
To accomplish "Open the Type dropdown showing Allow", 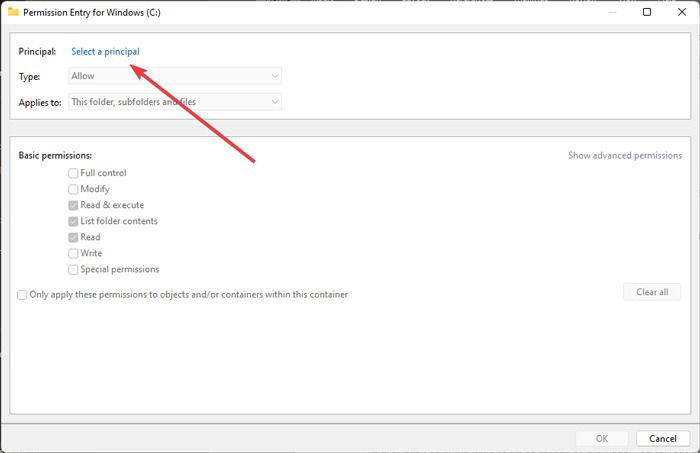I will coord(175,76).
